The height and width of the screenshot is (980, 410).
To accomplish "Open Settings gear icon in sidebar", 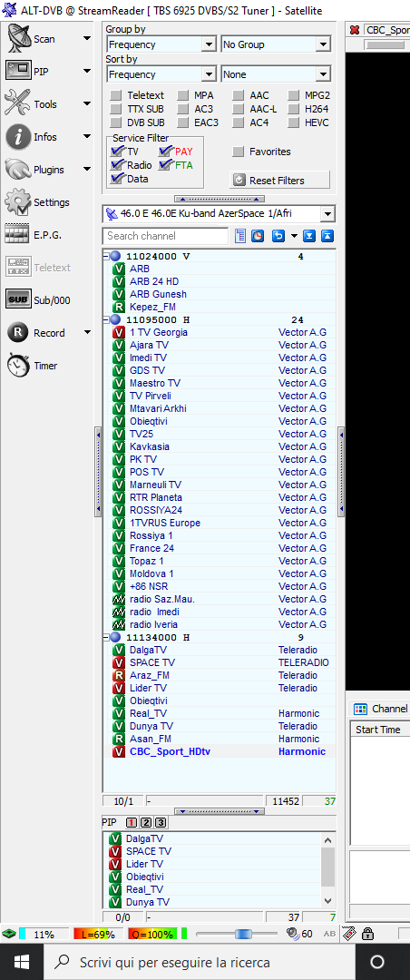I will pos(18,201).
